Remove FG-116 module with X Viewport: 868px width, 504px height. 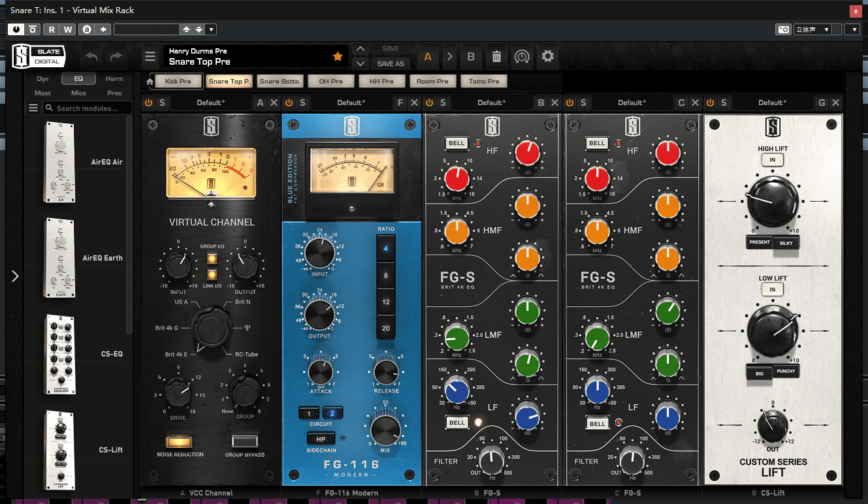tap(415, 103)
